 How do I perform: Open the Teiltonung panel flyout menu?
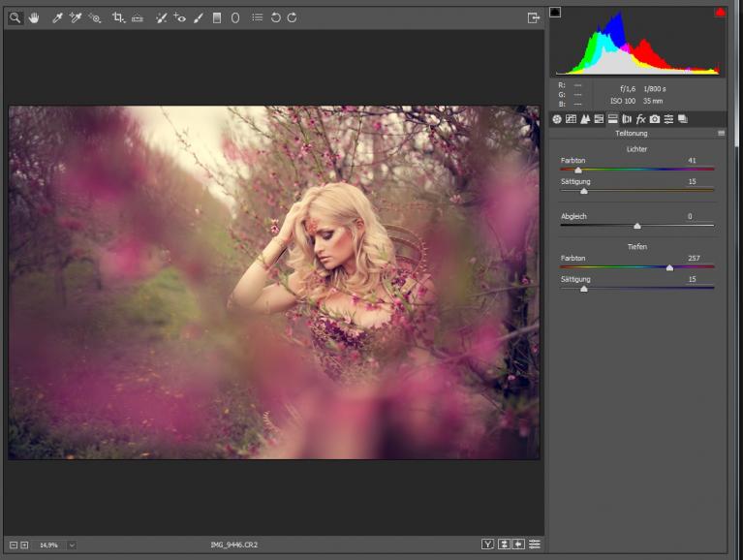(721, 134)
